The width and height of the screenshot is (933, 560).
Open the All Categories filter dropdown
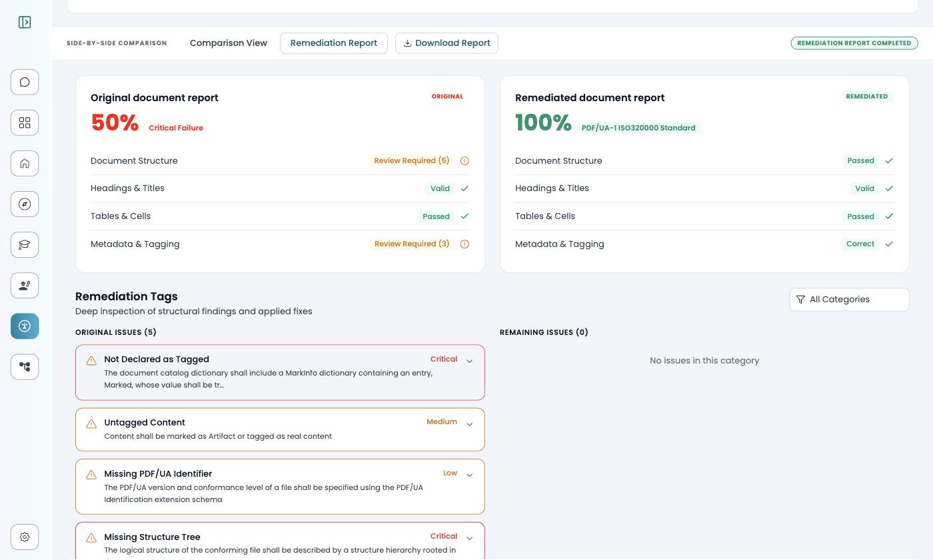(x=849, y=300)
